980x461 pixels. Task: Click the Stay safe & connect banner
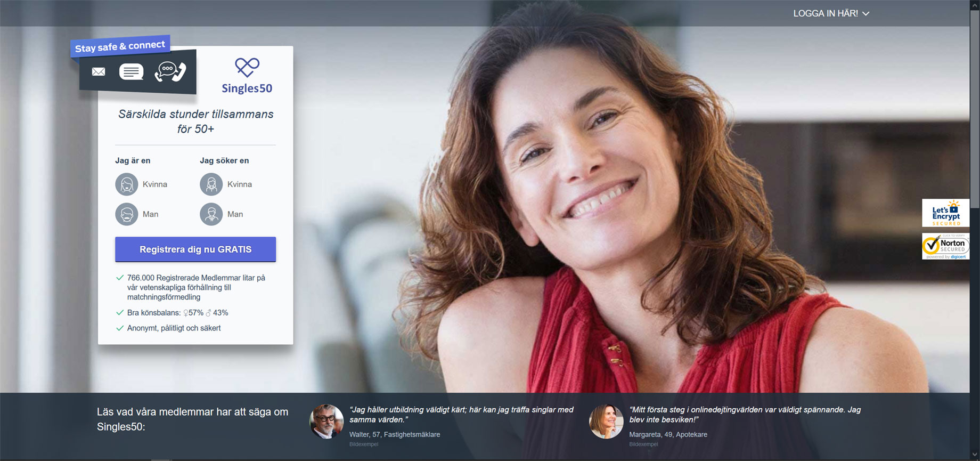click(x=120, y=46)
